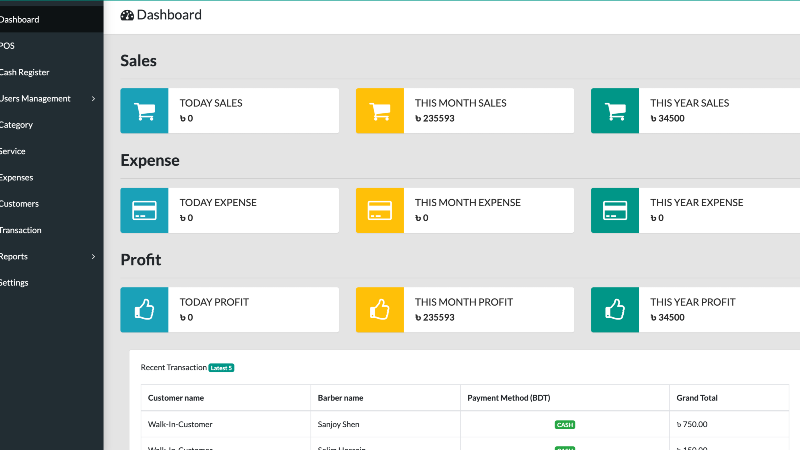Open the Settings sidebar item
This screenshot has height=450, width=800.
click(14, 283)
